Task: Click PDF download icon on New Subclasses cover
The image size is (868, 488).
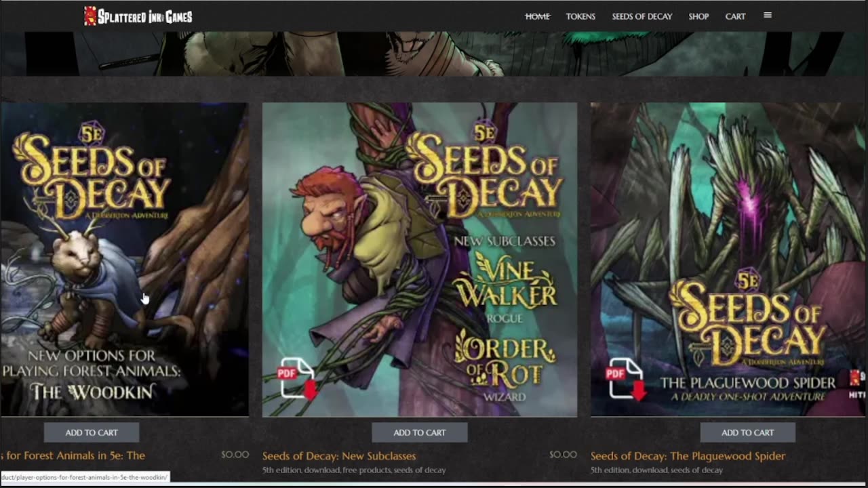Action: click(297, 379)
